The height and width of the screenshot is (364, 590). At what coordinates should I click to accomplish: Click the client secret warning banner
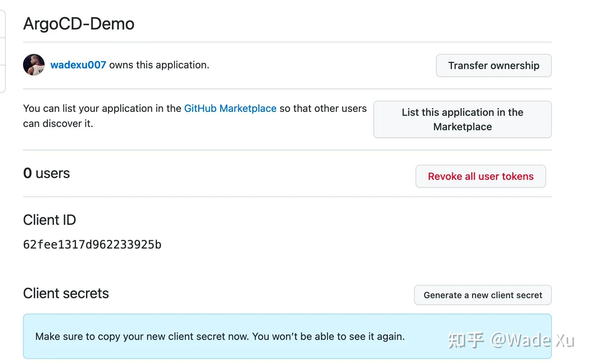click(287, 336)
